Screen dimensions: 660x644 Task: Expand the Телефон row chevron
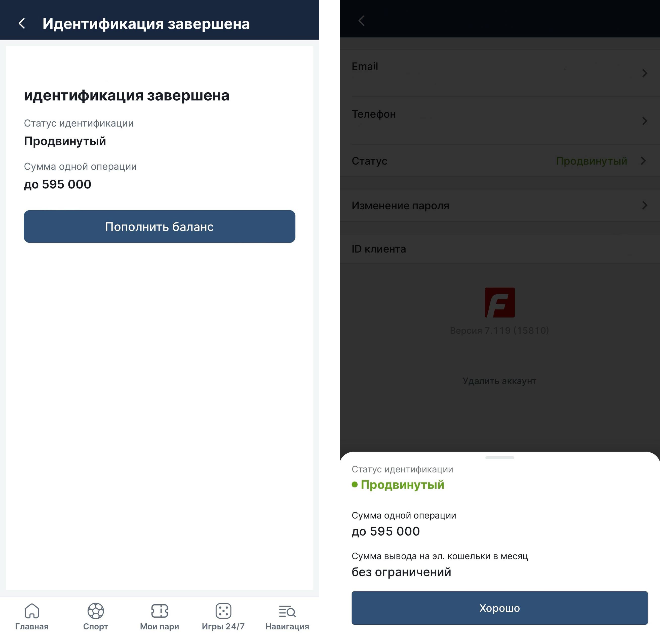644,121
